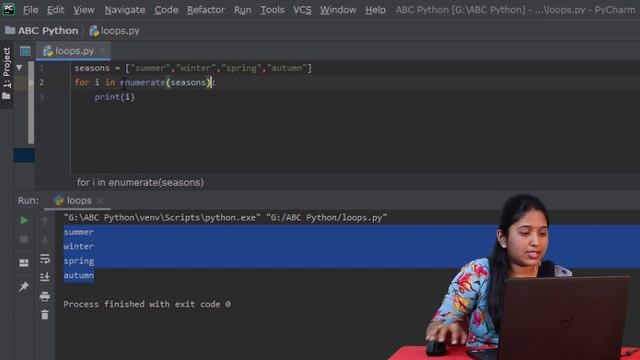This screenshot has width=640, height=360.
Task: Click ABC Python project breadcrumb
Action: click(x=42, y=31)
